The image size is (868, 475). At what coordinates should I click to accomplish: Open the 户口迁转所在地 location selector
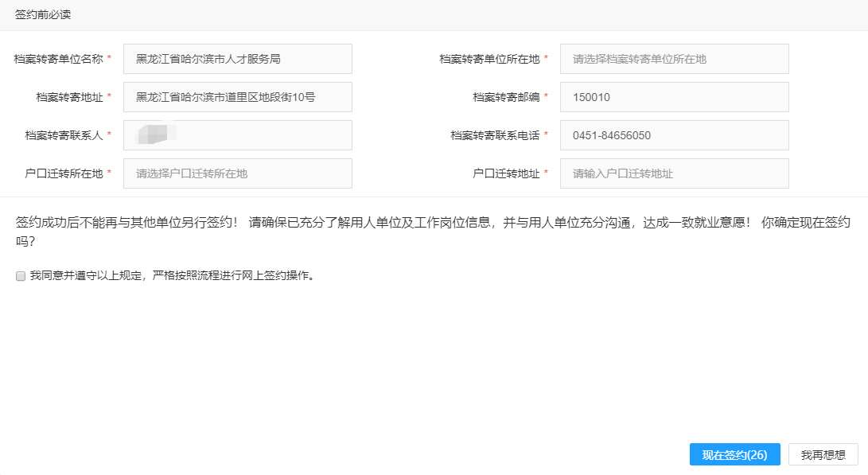pyautogui.click(x=237, y=173)
